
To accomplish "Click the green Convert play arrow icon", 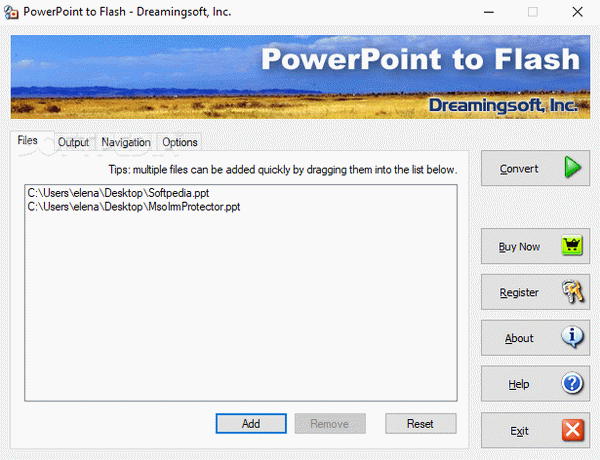I will coord(572,168).
